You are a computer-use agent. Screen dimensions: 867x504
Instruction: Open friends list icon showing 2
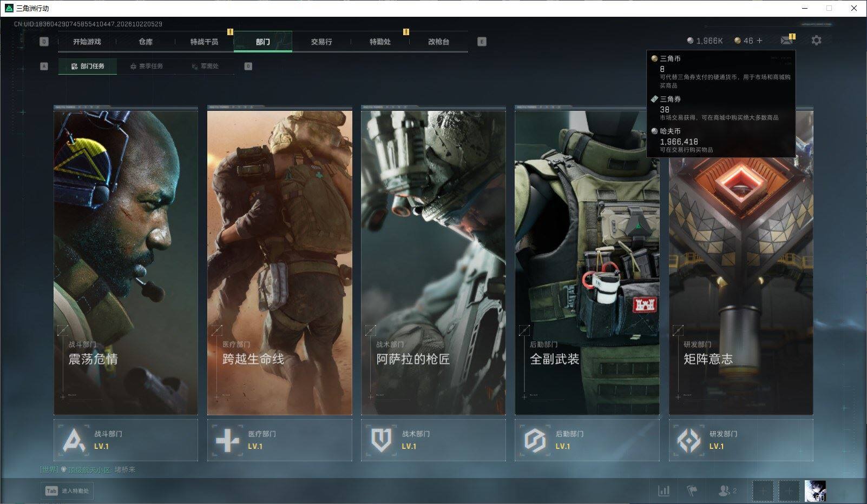click(727, 491)
